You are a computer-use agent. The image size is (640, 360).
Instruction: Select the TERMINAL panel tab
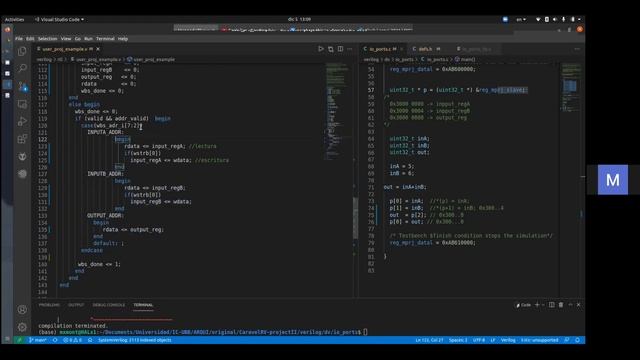(x=143, y=305)
